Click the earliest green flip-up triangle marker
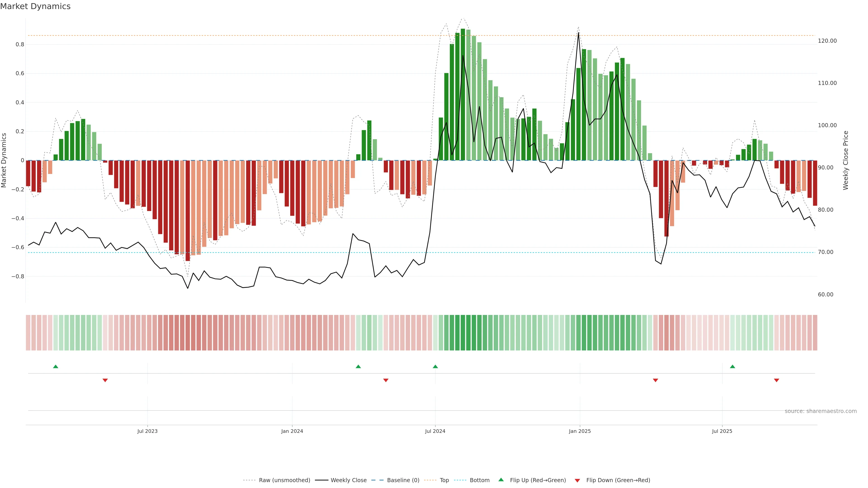 (56, 366)
